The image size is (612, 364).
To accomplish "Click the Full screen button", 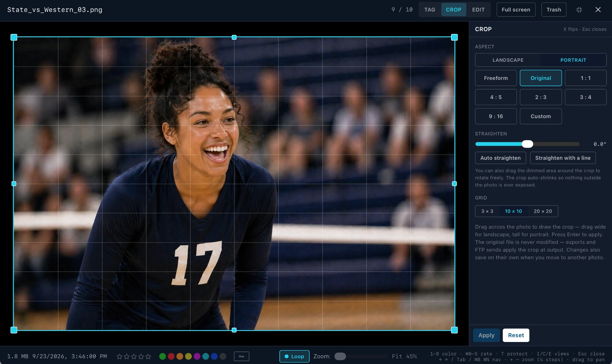I will point(516,10).
